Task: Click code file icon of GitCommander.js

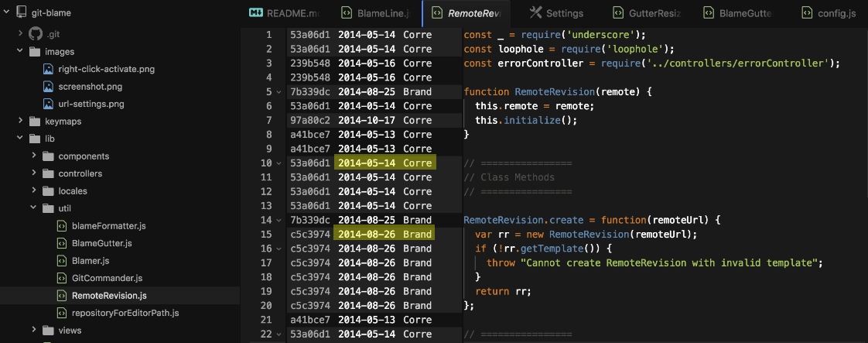Action: click(62, 278)
